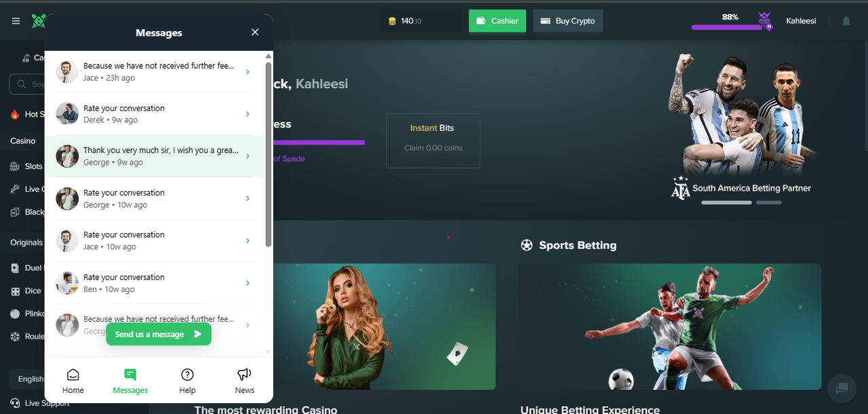Click the Slots sidebar icon

coord(16,166)
